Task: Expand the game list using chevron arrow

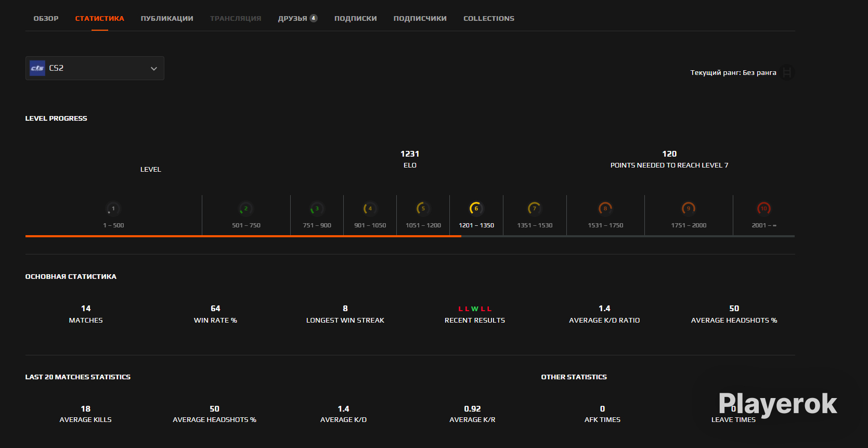Action: tap(154, 69)
